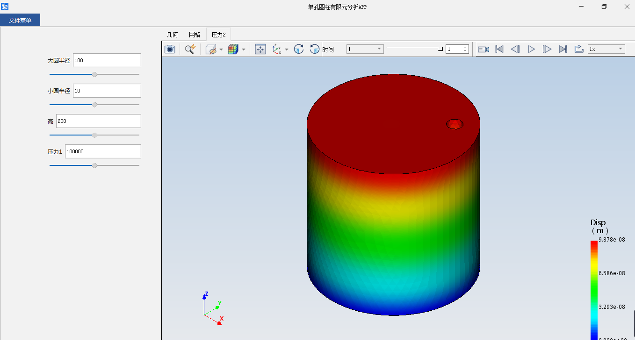
Task: Click the colored cube render mode icon
Action: (233, 49)
